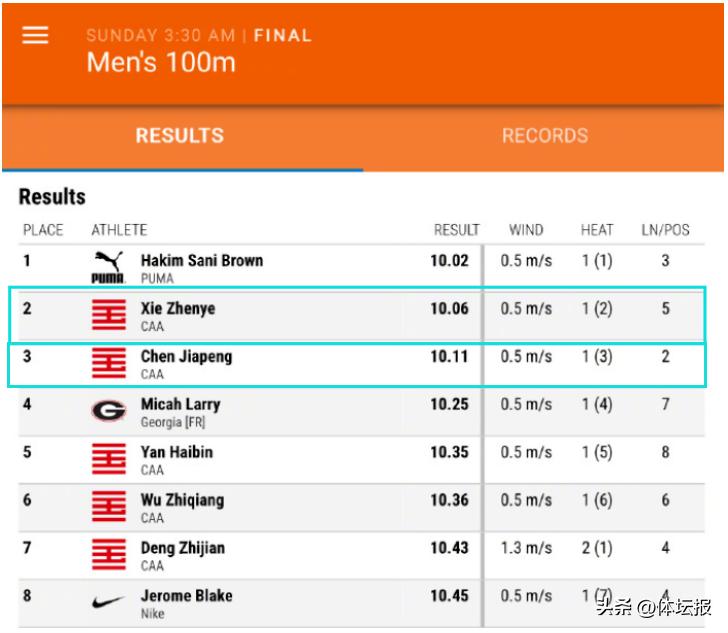Viewport: 728px width, 633px height.
Task: Click the CAA logo next to Yan Haibin
Action: coord(108,459)
